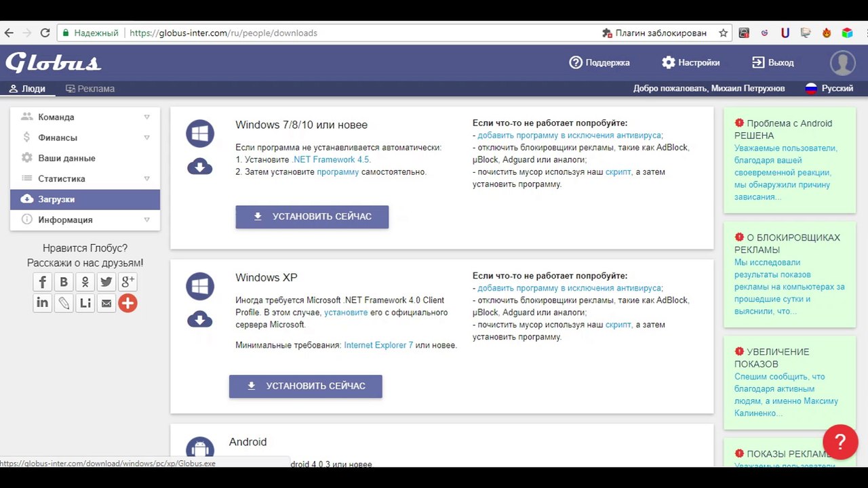This screenshot has height=488, width=868.
Task: Open antivirus exclusions link in Windows XP section
Action: pos(570,288)
